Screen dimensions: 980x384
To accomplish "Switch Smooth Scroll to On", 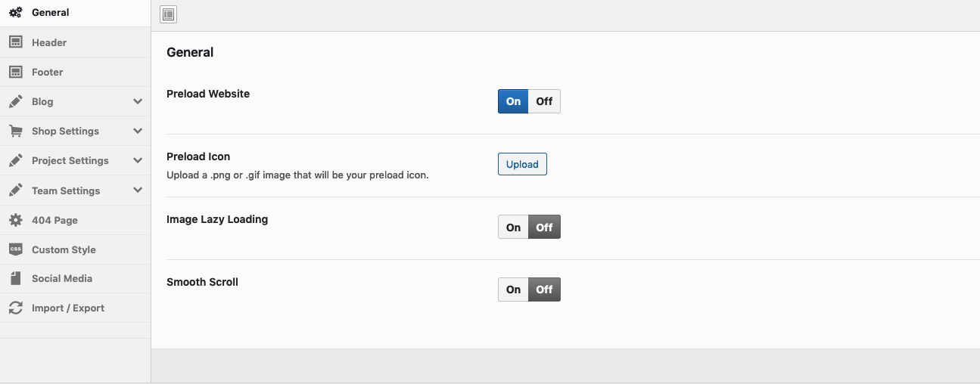I will (x=513, y=290).
